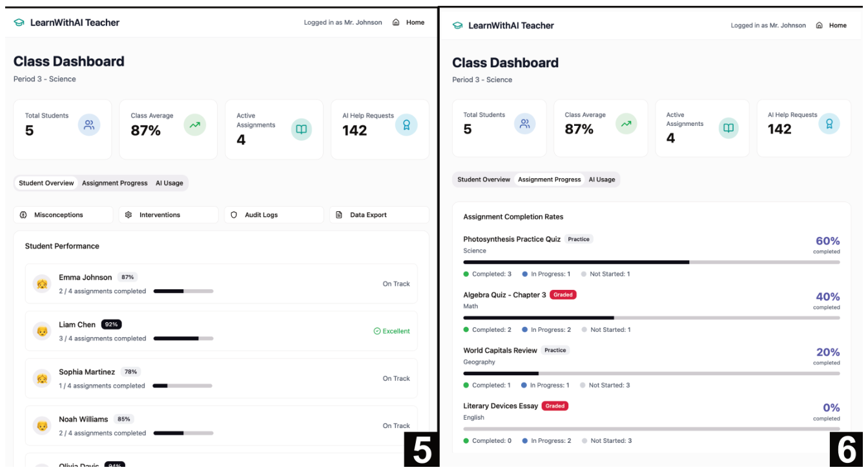This screenshot has height=472, width=868.
Task: Click the Liam Chen student name
Action: (77, 325)
